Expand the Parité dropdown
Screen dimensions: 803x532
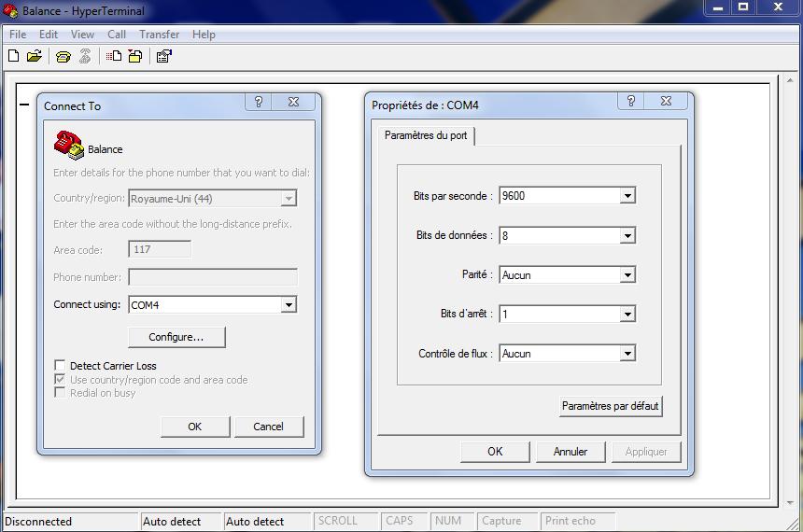click(627, 275)
